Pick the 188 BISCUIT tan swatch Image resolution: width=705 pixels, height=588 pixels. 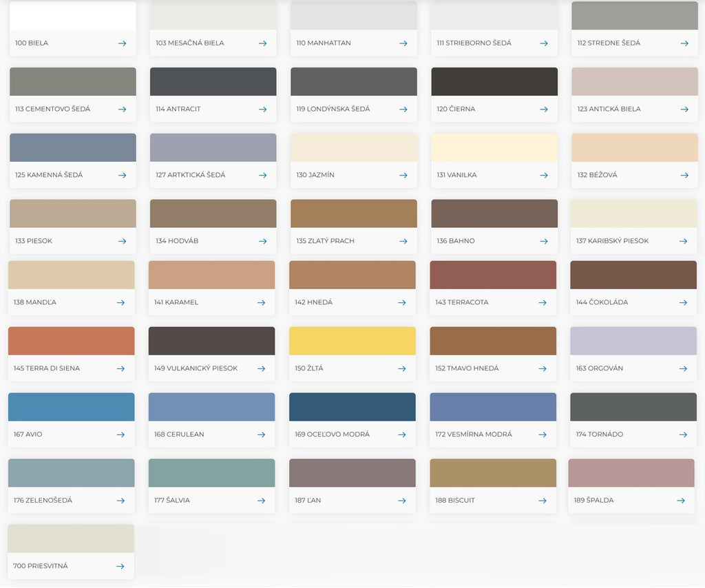point(492,473)
